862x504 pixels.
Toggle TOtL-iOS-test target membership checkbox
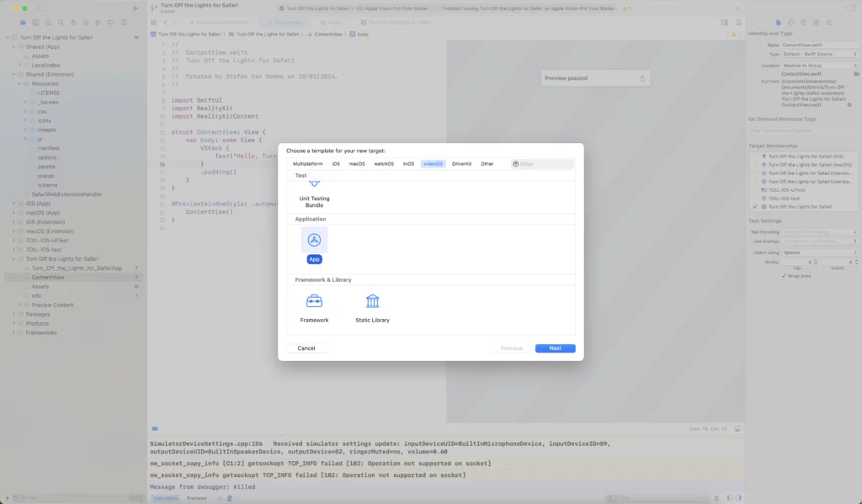pos(755,199)
